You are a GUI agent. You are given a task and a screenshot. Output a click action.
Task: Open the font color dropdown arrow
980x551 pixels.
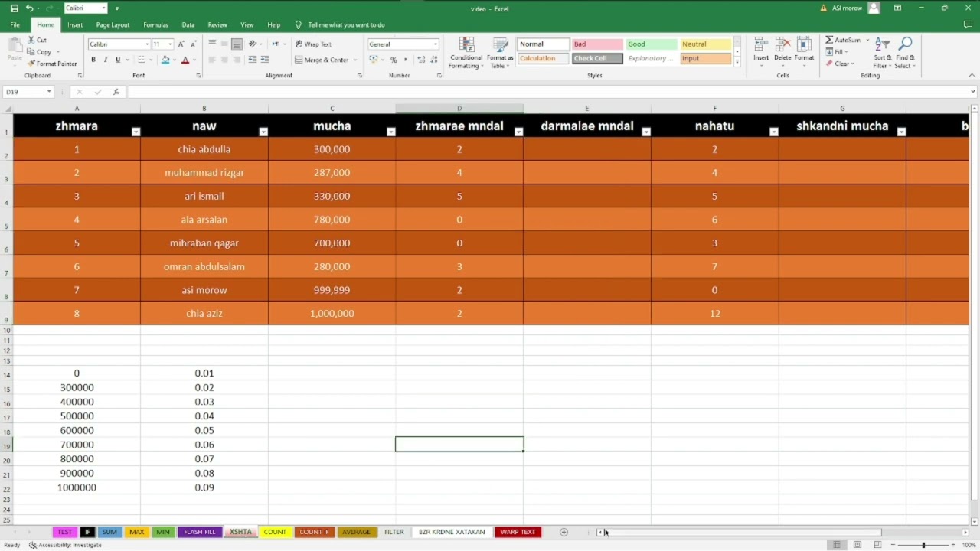194,60
